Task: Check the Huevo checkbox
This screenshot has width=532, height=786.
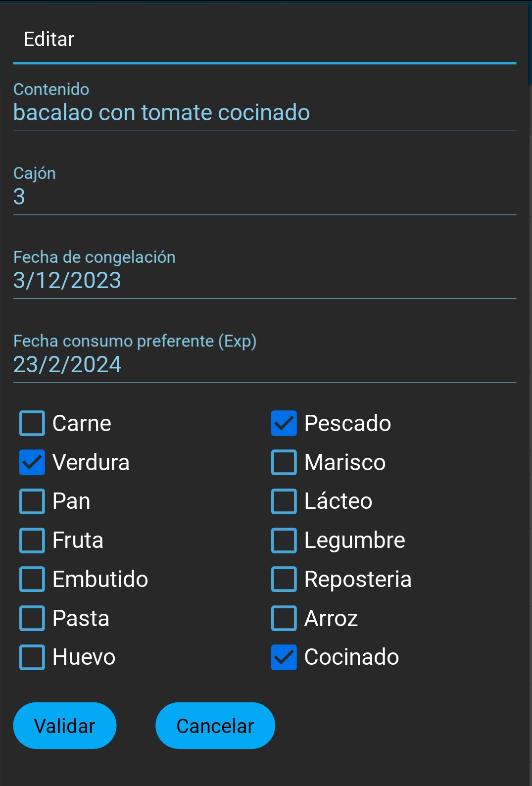Action: click(x=32, y=657)
